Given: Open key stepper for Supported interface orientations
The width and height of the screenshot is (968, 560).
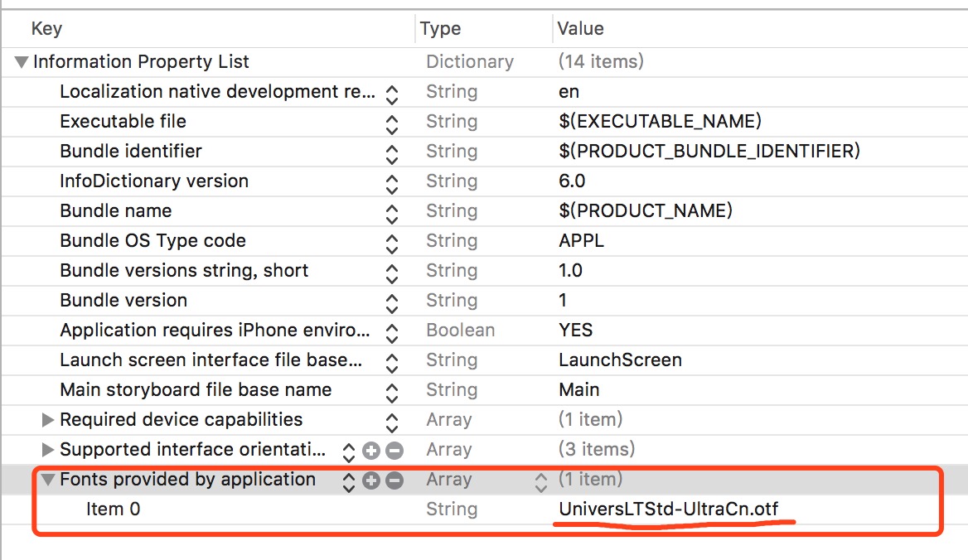Looking at the screenshot, I should [349, 452].
